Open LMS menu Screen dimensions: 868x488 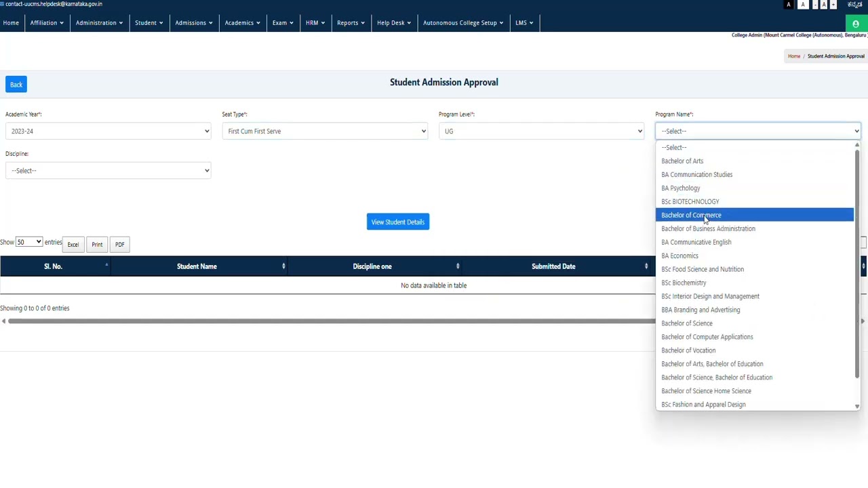524,23
